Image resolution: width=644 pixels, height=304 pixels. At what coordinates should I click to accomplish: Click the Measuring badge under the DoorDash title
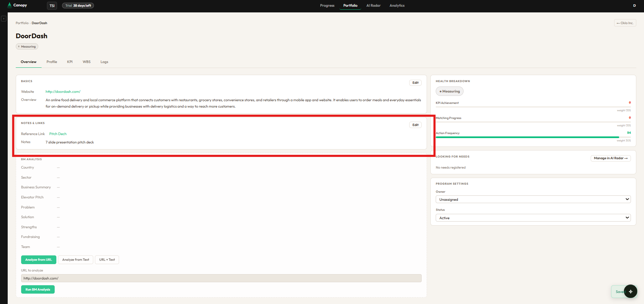(x=27, y=47)
